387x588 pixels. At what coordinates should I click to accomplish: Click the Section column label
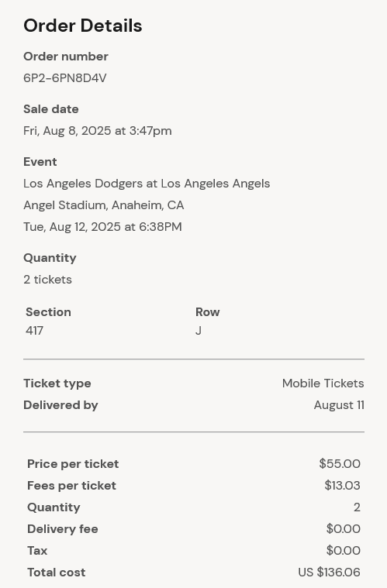pyautogui.click(x=48, y=312)
